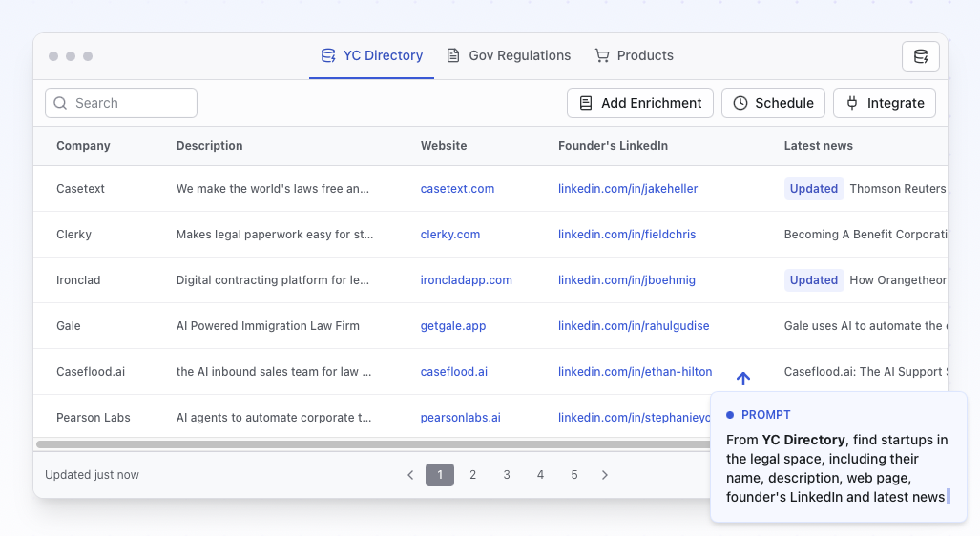This screenshot has width=980, height=536.
Task: Go to page 2
Action: [473, 475]
